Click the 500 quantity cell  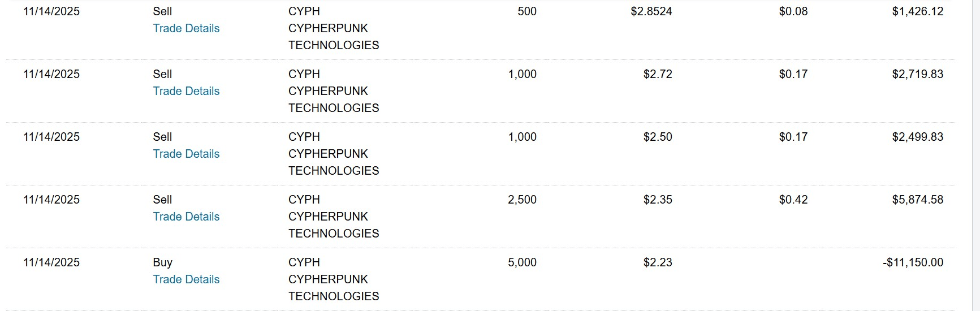click(x=526, y=11)
